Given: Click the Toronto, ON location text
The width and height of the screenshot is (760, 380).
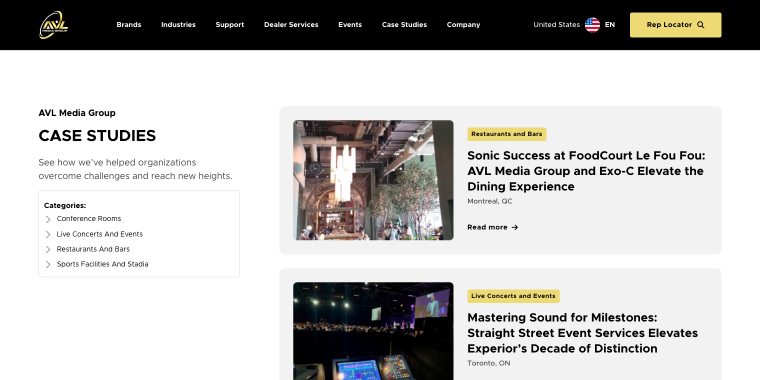Looking at the screenshot, I should click(489, 363).
